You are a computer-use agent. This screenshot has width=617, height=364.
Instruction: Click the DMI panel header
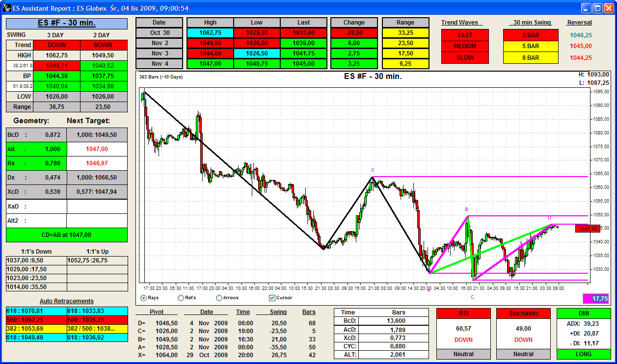click(584, 313)
